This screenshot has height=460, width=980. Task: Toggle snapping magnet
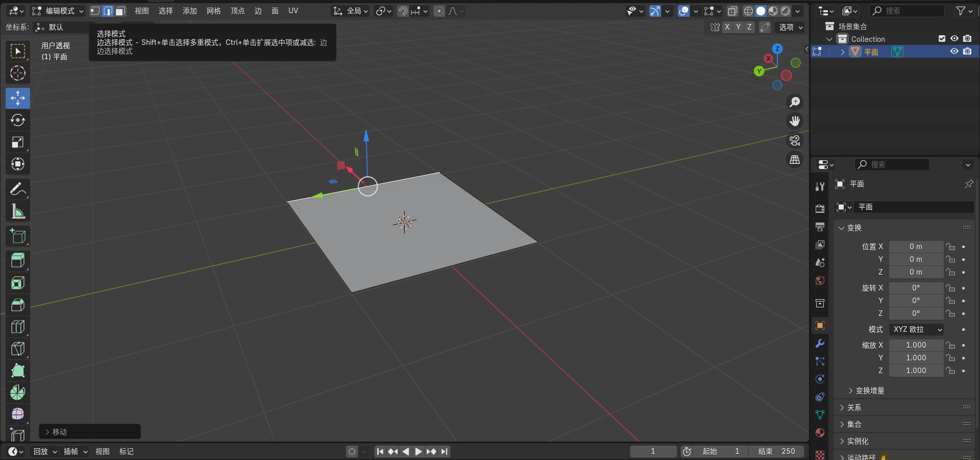(x=403, y=11)
